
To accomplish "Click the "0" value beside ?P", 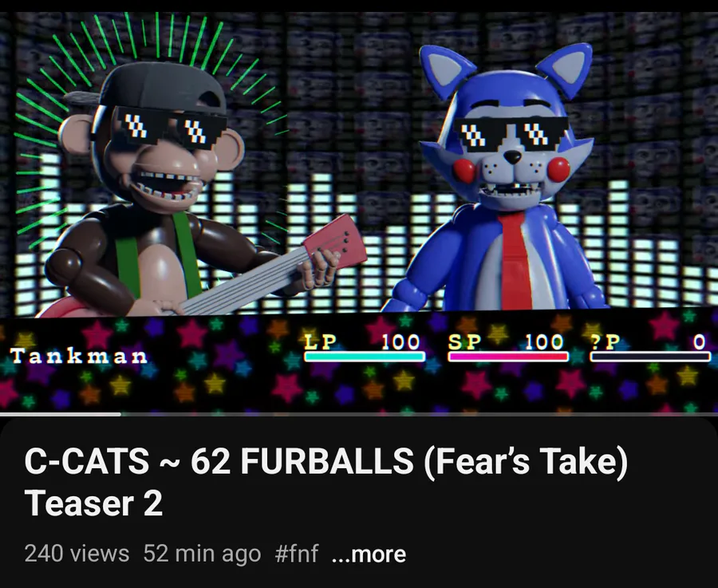I will click(699, 341).
